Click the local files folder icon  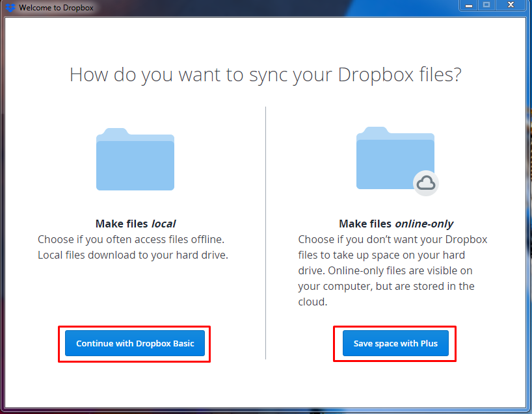[x=135, y=159]
